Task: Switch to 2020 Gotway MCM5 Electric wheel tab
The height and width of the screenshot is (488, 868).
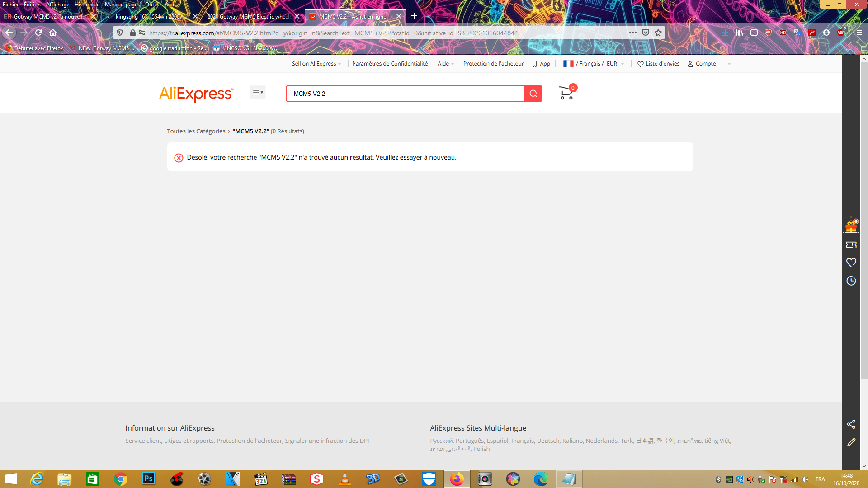Action: [249, 16]
